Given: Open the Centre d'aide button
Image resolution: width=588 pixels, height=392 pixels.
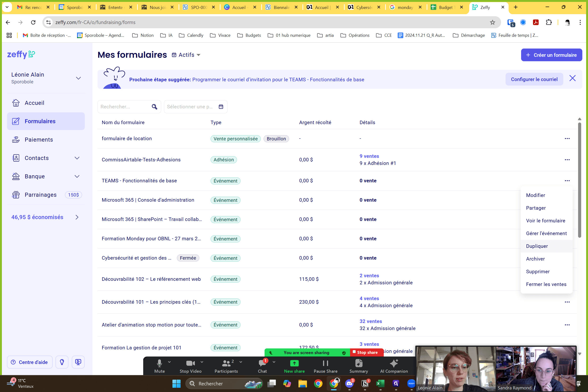Looking at the screenshot, I should pos(30,362).
